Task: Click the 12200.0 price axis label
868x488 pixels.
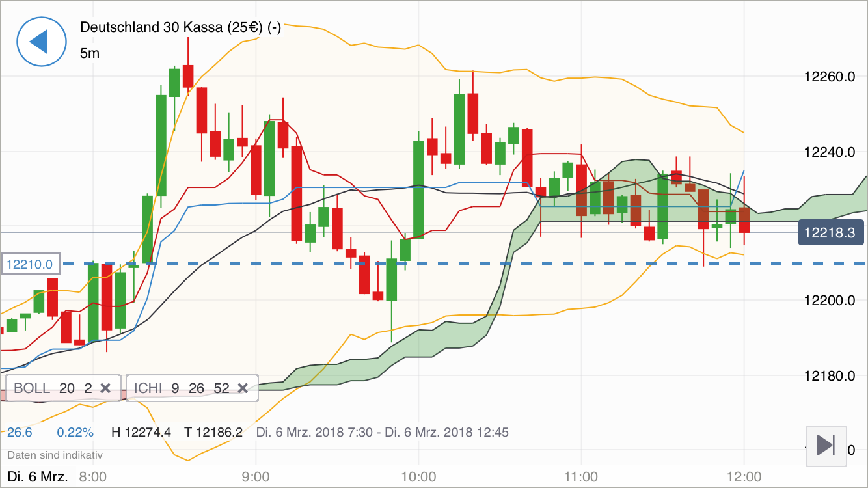Action: point(829,301)
